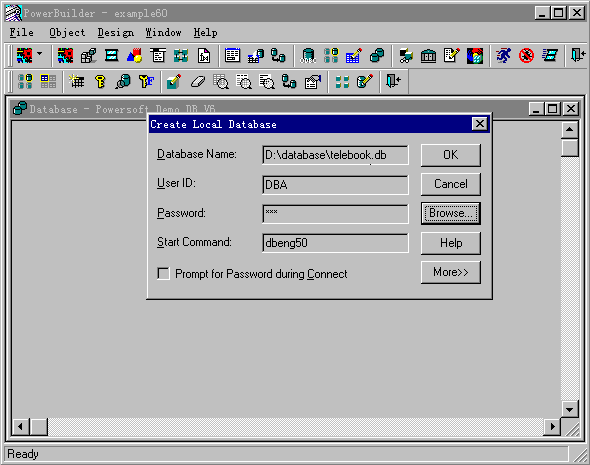Open the Object menu
Screen dimensions: 590x465
click(x=67, y=33)
